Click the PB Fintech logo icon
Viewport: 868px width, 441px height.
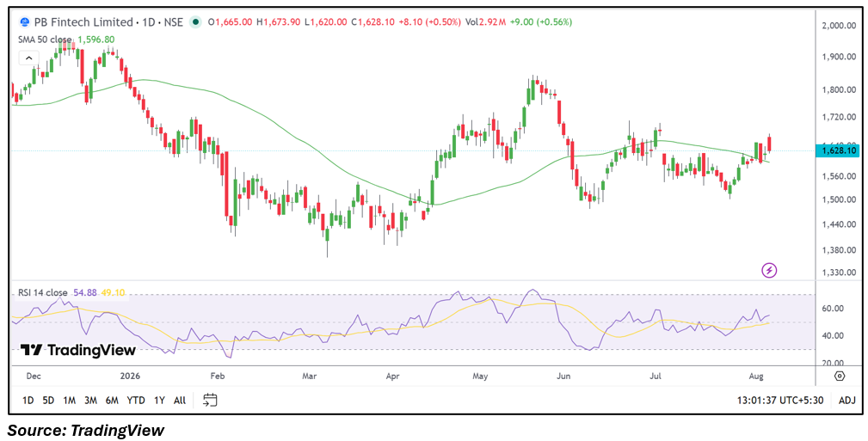[25, 22]
